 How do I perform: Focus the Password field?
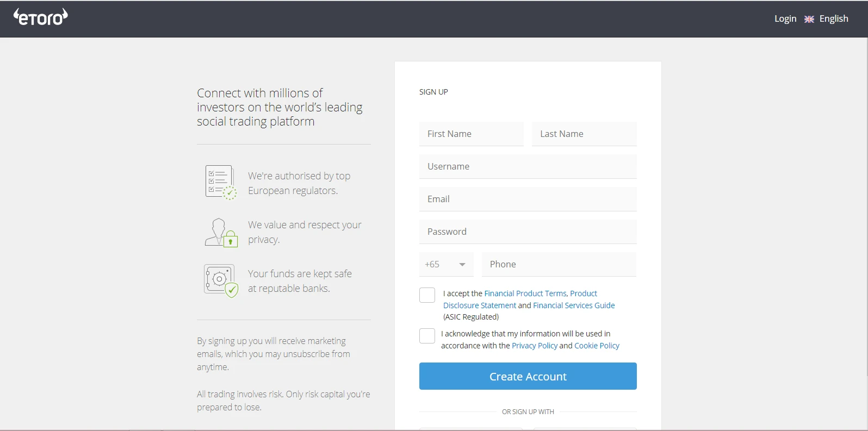pyautogui.click(x=528, y=232)
